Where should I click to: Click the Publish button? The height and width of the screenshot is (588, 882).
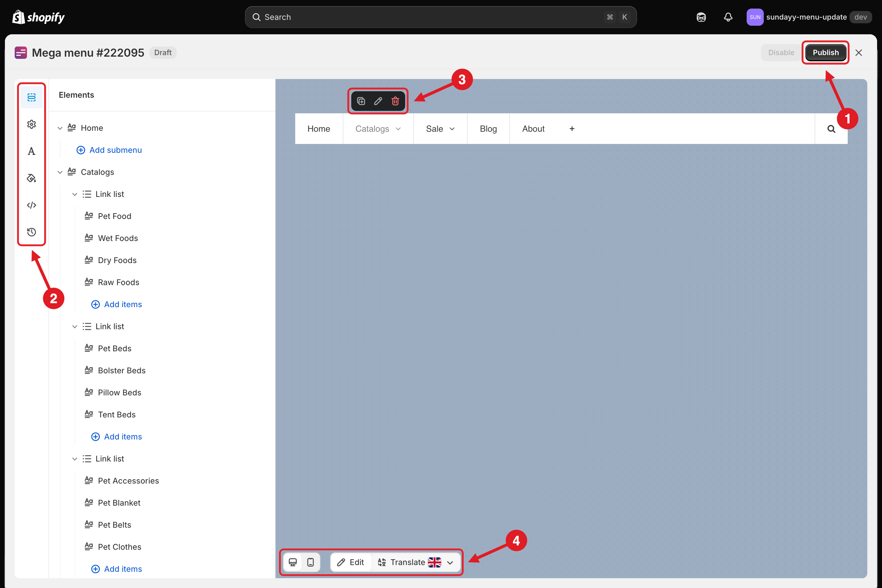[x=825, y=52]
